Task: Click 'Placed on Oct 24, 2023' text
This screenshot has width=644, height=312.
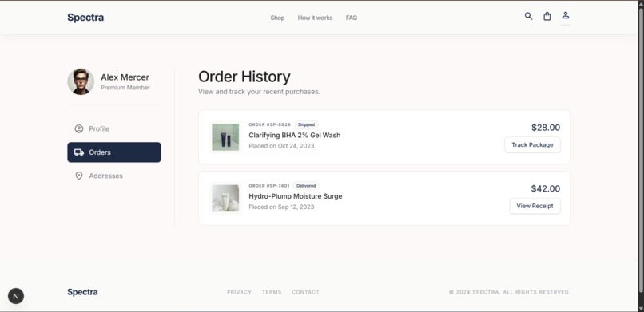Action: (x=281, y=146)
